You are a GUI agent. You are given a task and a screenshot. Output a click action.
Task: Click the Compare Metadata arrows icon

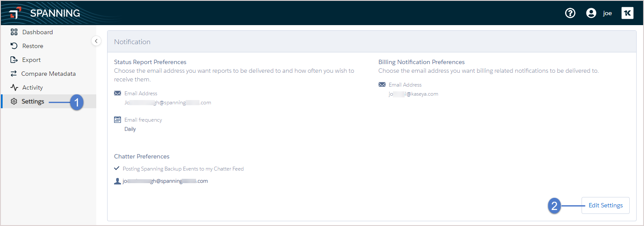coord(14,74)
